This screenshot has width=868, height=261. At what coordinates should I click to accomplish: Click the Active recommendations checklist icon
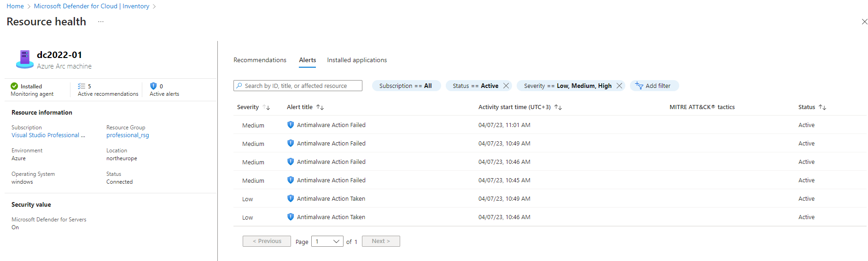click(82, 86)
